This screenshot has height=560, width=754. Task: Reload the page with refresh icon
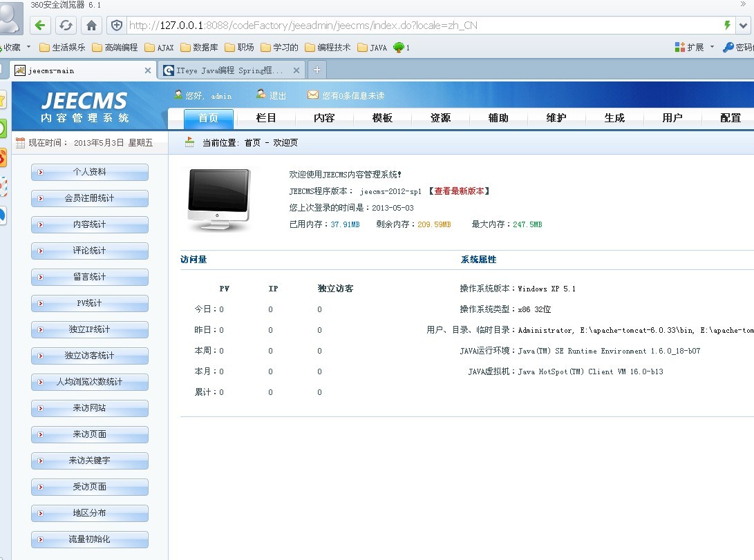[x=66, y=25]
